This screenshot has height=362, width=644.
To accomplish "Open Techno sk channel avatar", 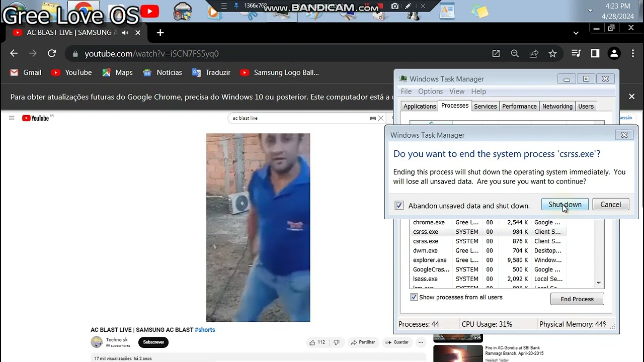I will tap(97, 342).
